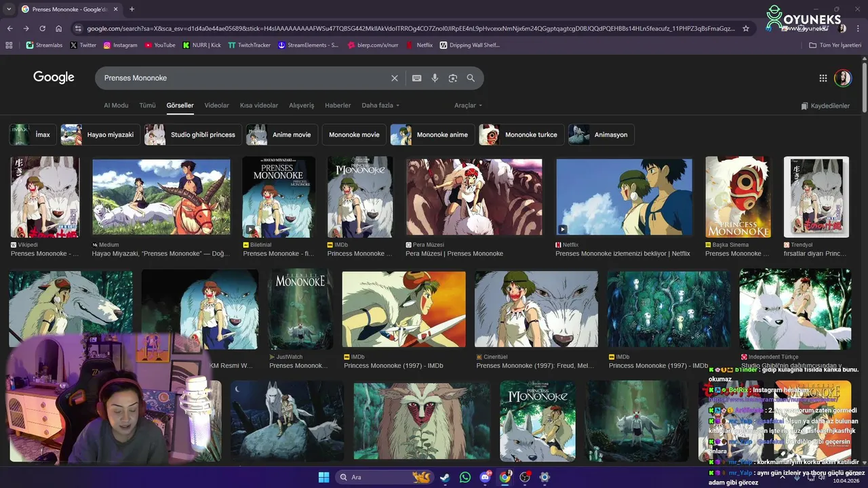Select the İmax filter chip
868x488 pixels.
(x=33, y=134)
